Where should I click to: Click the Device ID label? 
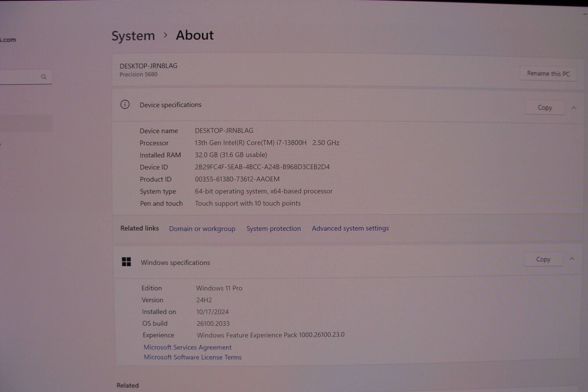pos(154,167)
